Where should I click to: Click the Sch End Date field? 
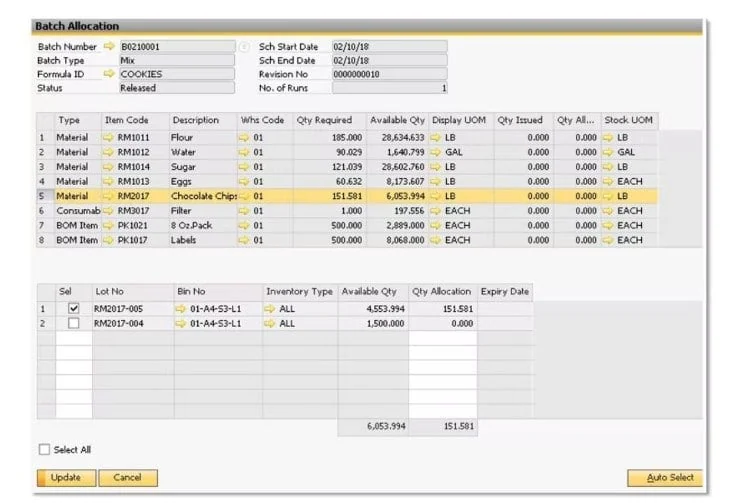390,60
